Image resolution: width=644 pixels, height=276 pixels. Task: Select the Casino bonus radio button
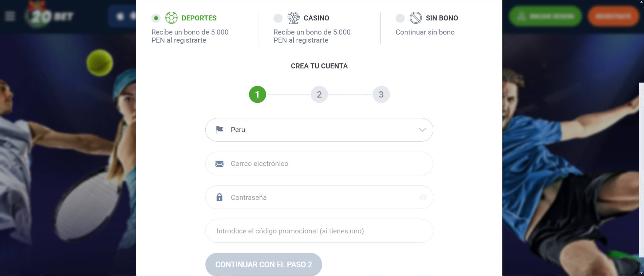tap(278, 18)
